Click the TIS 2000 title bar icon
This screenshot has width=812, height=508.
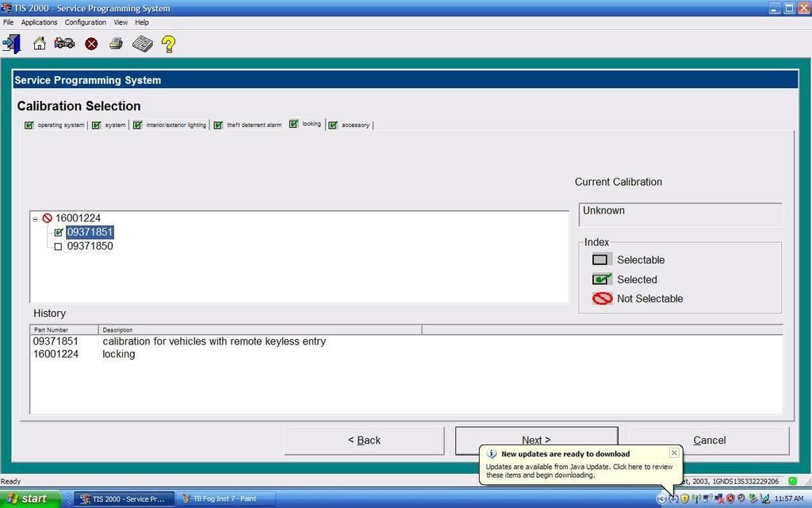click(x=6, y=8)
